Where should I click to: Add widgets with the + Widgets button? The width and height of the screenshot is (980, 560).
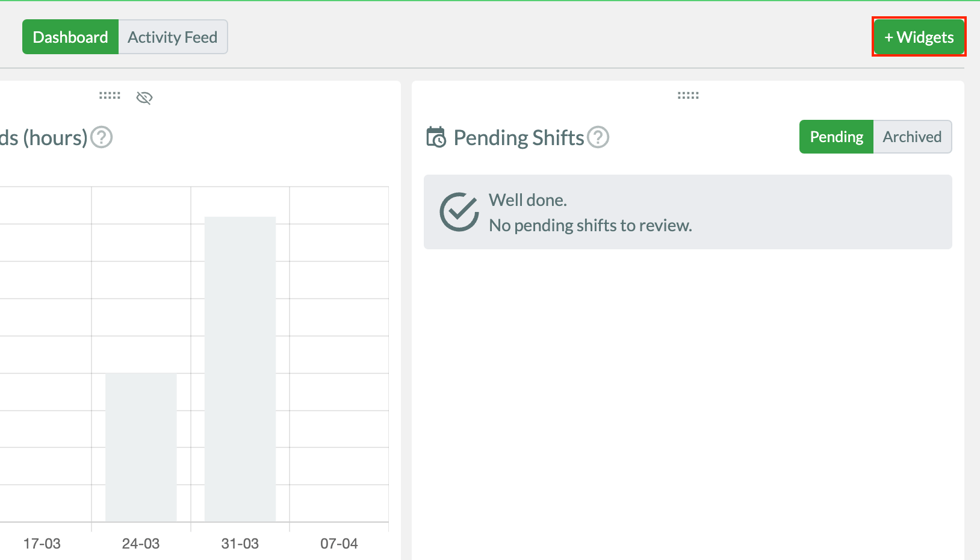(919, 37)
